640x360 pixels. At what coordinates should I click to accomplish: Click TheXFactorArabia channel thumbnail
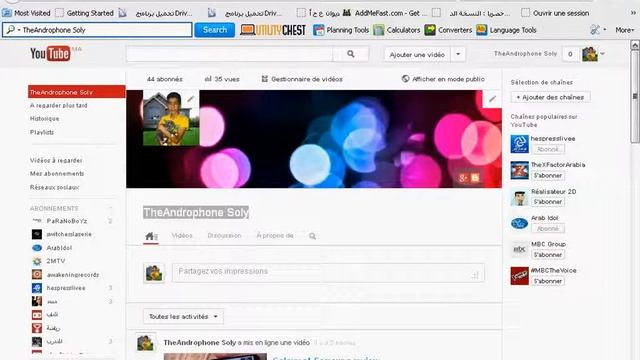point(520,170)
